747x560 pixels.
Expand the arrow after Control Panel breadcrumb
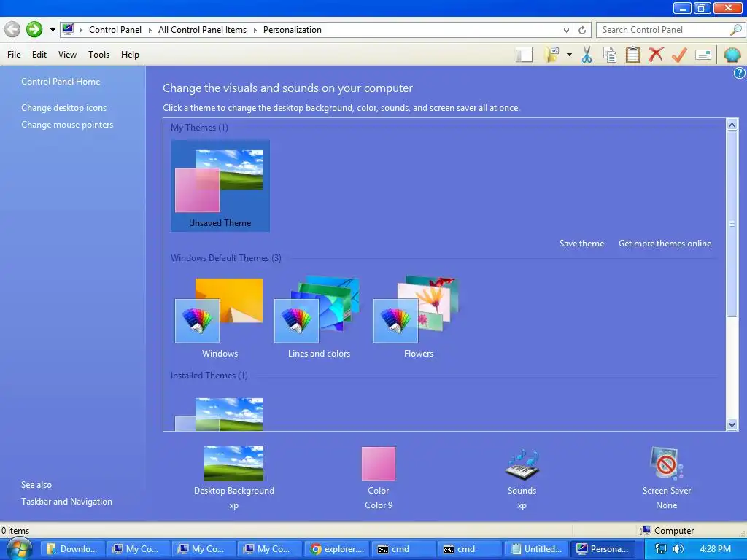pos(150,30)
